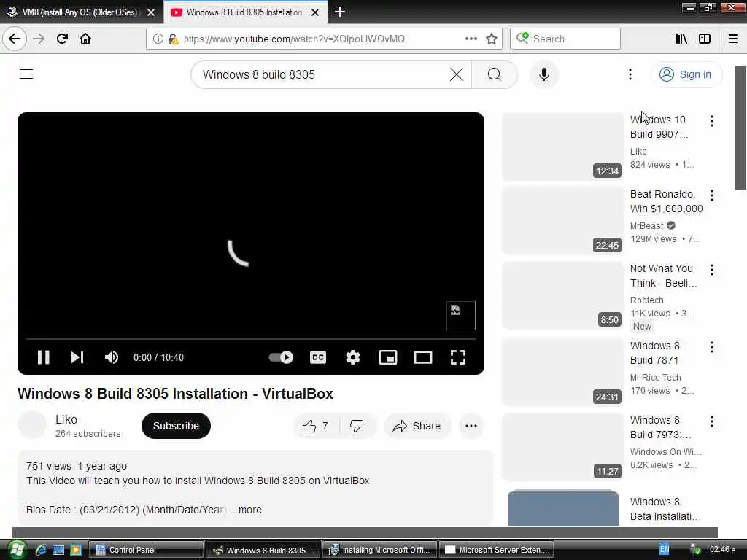Image resolution: width=747 pixels, height=560 pixels.
Task: Click the Sign in button
Action: (x=686, y=74)
